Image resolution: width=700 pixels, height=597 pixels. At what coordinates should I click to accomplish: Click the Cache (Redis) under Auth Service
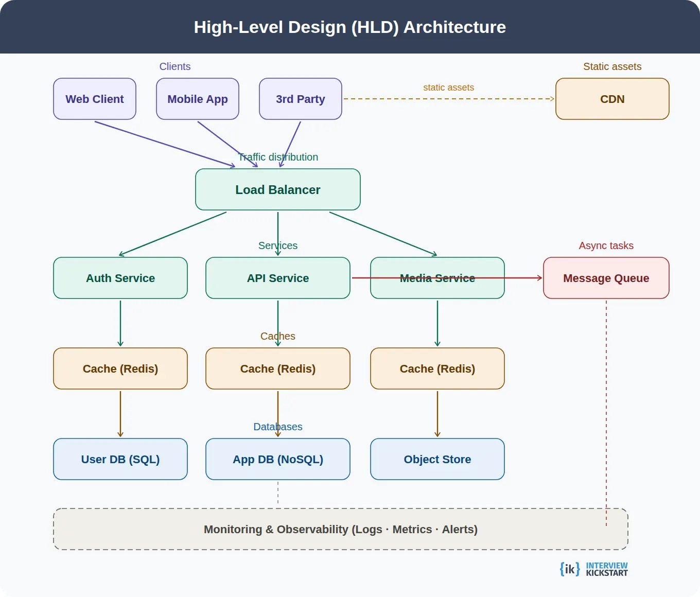coord(120,368)
